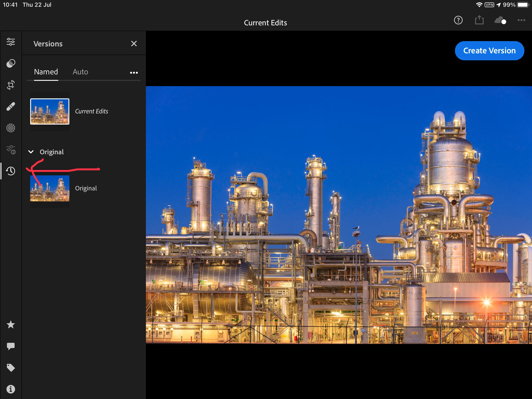Open the Presets panel icon
The width and height of the screenshot is (532, 399).
point(11,63)
